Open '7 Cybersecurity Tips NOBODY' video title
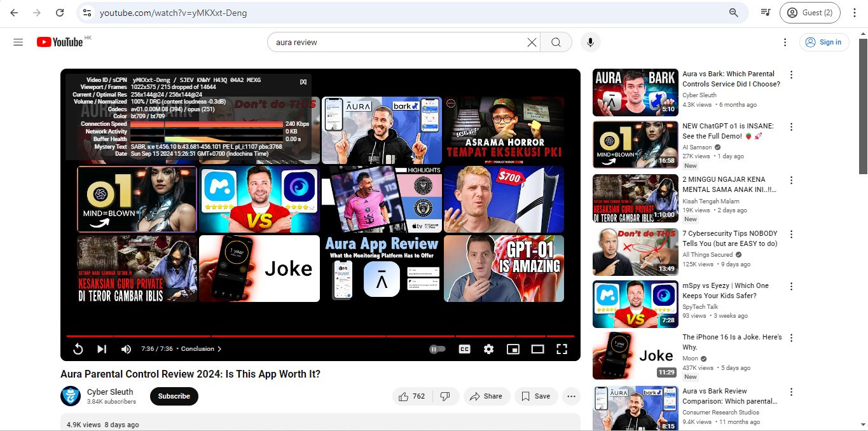This screenshot has width=868, height=431. point(730,238)
